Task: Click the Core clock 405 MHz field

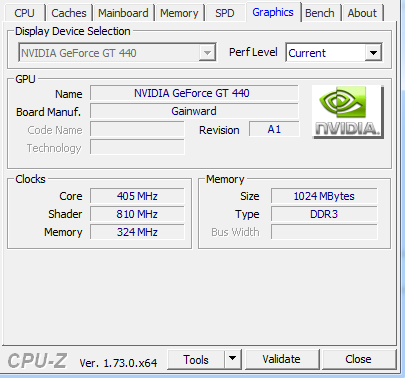Action: click(x=137, y=196)
